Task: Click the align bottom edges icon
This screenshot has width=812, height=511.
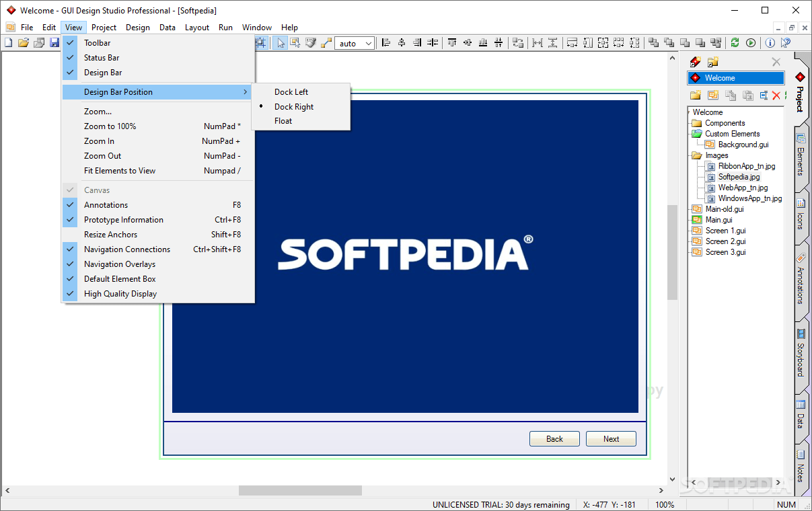Action: pyautogui.click(x=482, y=43)
